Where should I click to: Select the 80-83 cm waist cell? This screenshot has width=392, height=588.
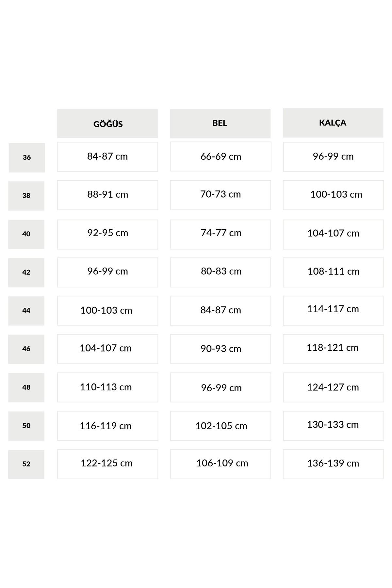tap(220, 272)
